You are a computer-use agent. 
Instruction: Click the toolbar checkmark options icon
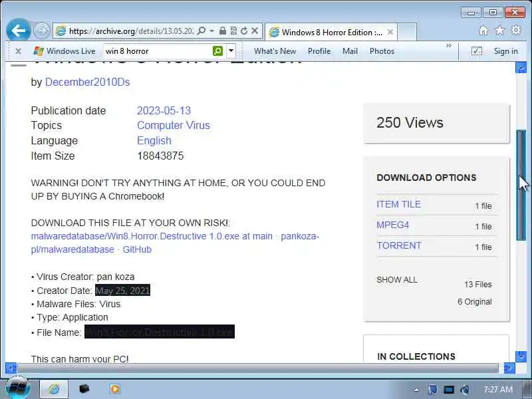click(x=477, y=51)
